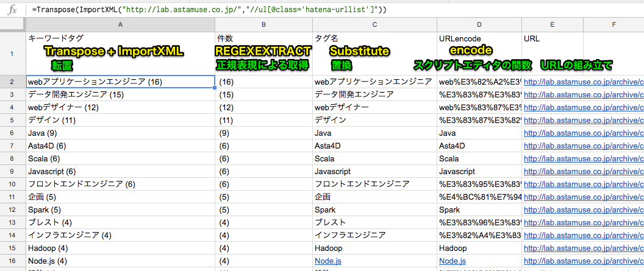
Task: Click cell 'デザイン (11)'
Action: click(120, 121)
